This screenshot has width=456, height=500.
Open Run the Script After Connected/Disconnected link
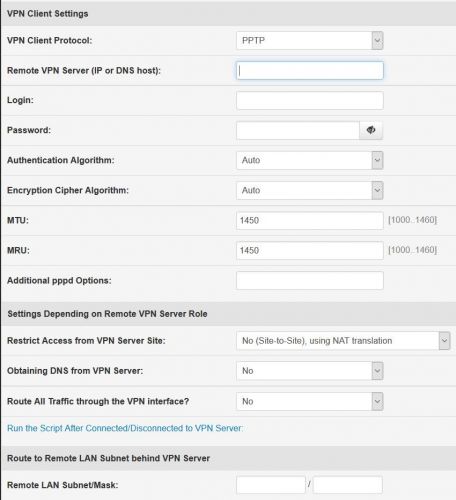tap(125, 428)
